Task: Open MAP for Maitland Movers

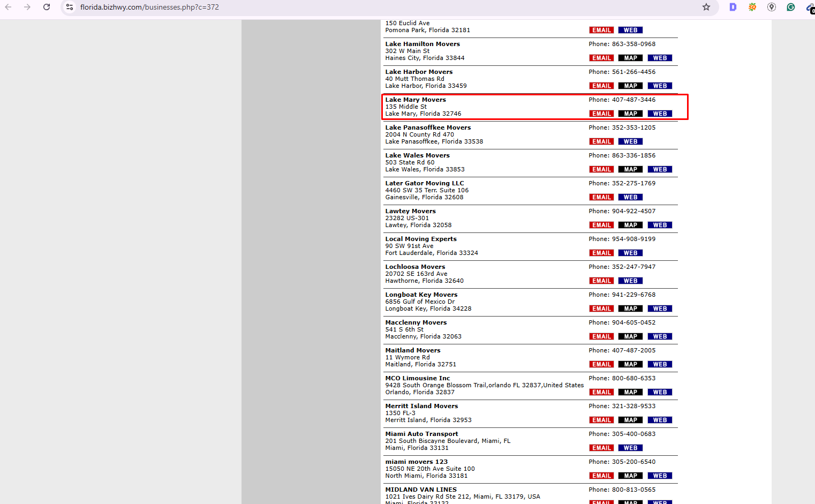Action: (x=631, y=364)
